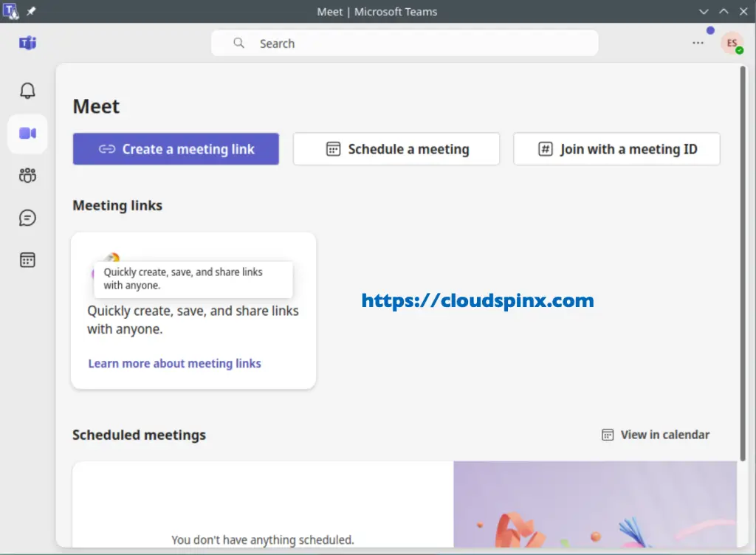The height and width of the screenshot is (555, 756).
Task: Open the Teams people icon in sidebar
Action: pyautogui.click(x=27, y=175)
